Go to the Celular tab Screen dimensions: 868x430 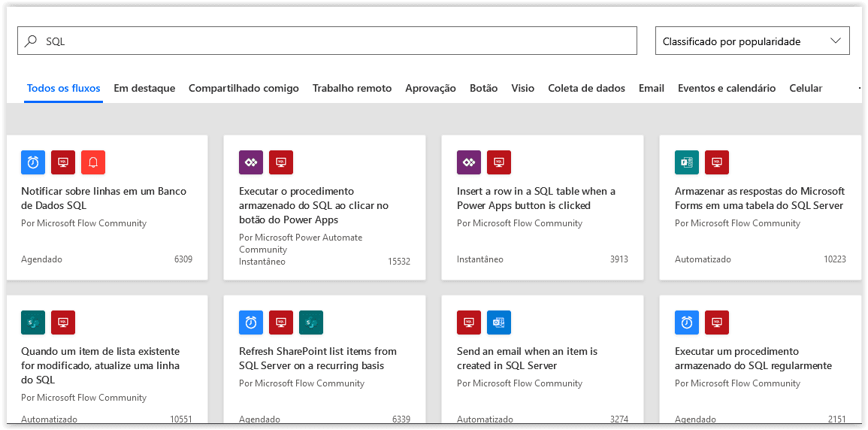pyautogui.click(x=806, y=88)
